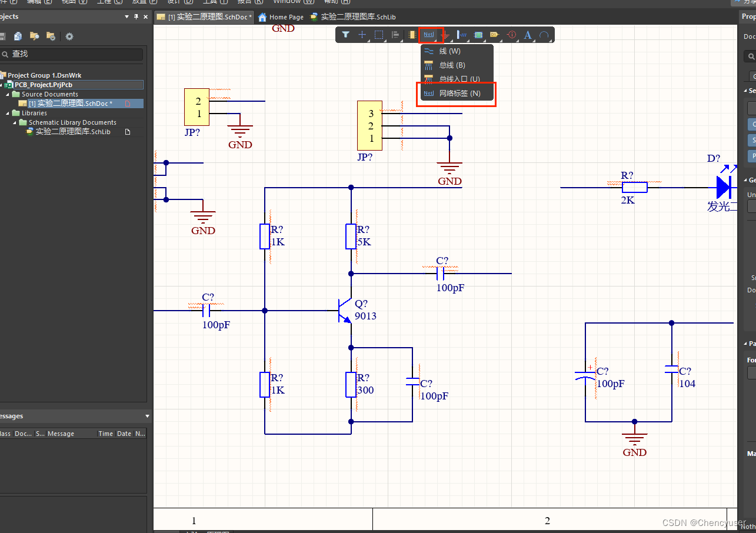Select the 2K resistor symbol
This screenshot has width=756, height=533.
(635, 188)
